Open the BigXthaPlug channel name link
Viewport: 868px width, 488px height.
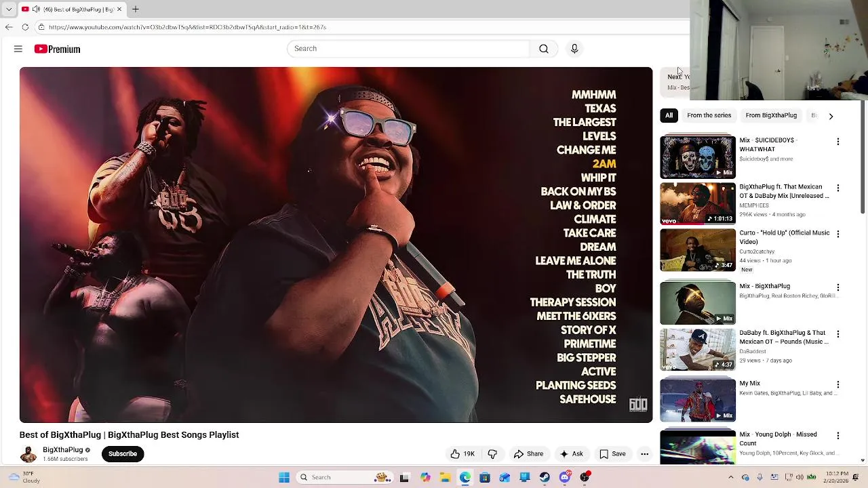coord(62,450)
